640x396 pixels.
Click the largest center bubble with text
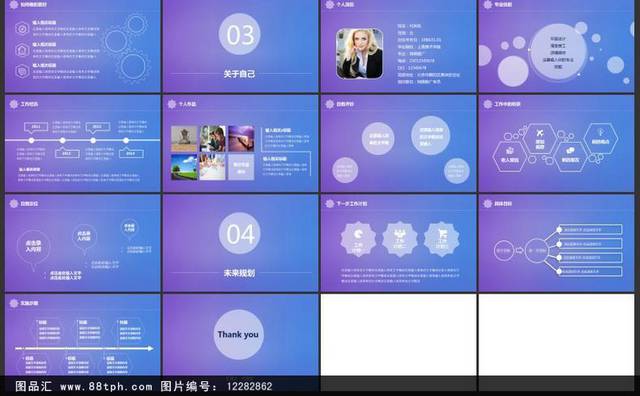(x=558, y=52)
